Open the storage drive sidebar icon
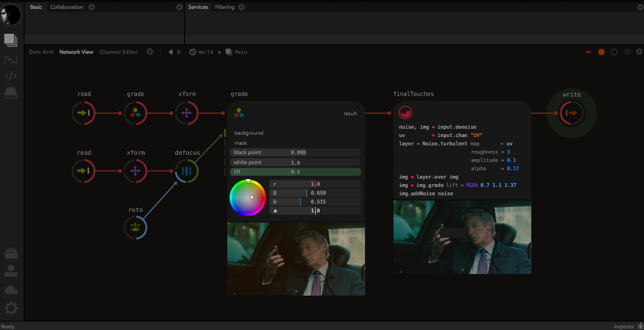Image resolution: width=644 pixels, height=330 pixels. [x=11, y=94]
